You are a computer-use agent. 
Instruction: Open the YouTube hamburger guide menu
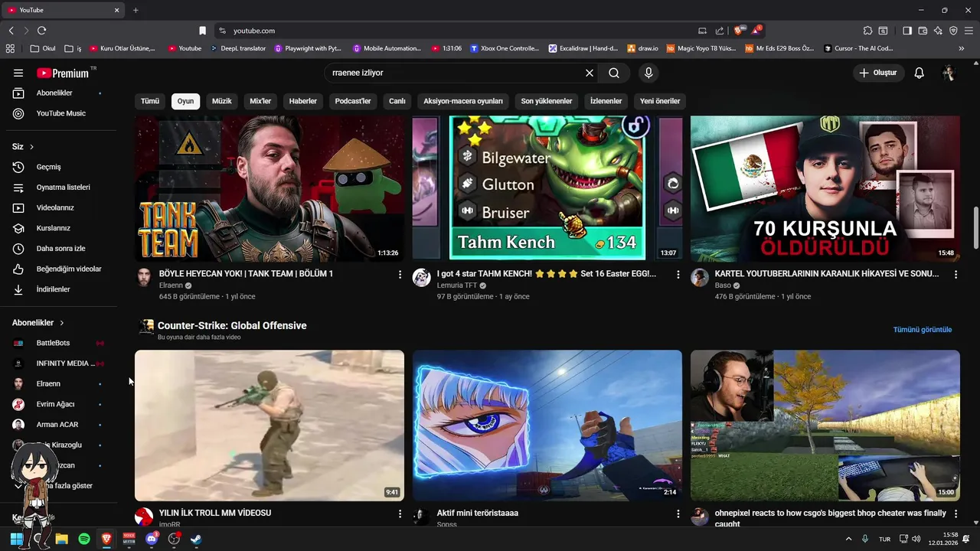(18, 73)
